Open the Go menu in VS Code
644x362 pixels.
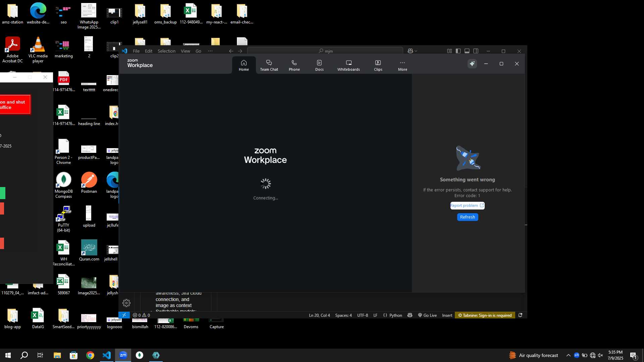point(198,51)
